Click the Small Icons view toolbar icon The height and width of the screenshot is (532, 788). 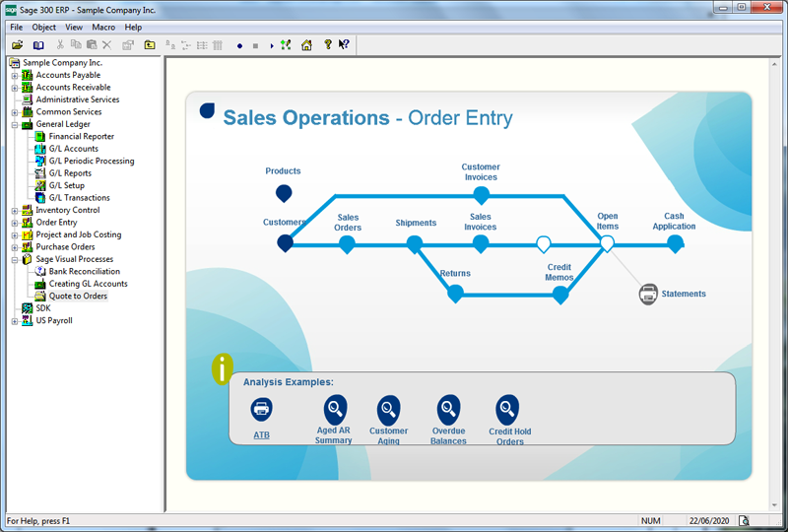pyautogui.click(x=186, y=45)
